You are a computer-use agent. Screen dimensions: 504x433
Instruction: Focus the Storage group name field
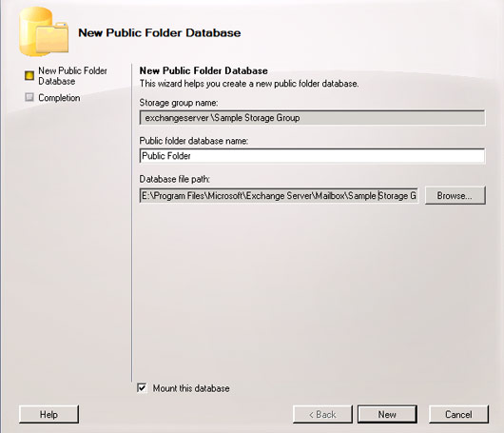coord(312,118)
